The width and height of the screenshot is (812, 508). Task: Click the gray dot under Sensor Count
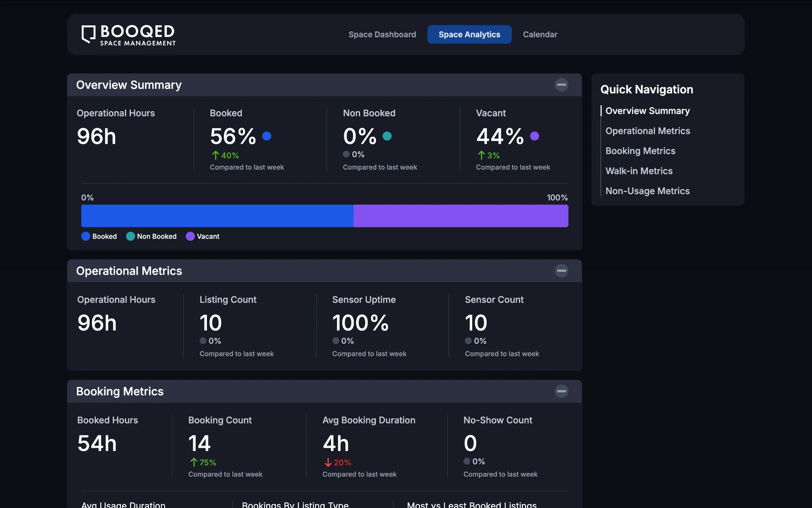pyautogui.click(x=468, y=341)
